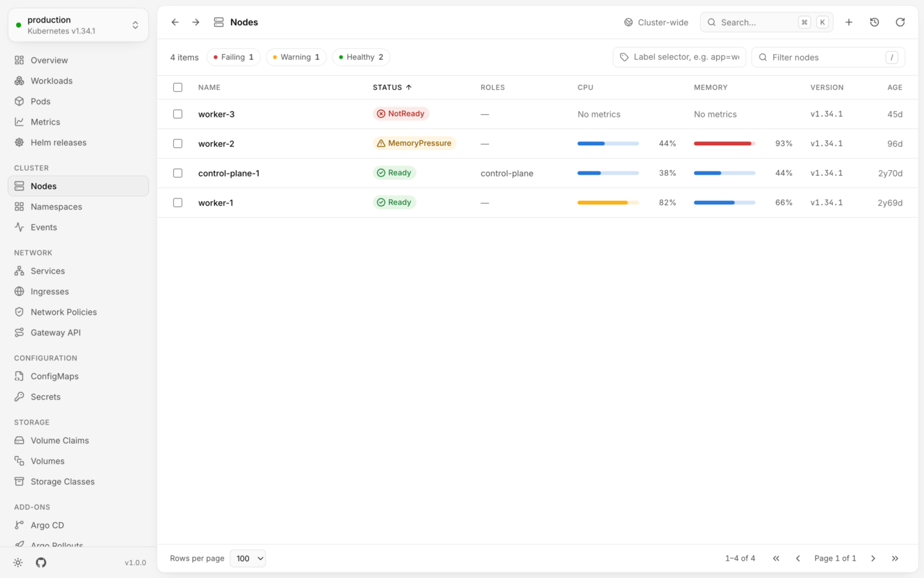This screenshot has width=924, height=578.
Task: Open Overview in the sidebar
Action: coord(78,60)
